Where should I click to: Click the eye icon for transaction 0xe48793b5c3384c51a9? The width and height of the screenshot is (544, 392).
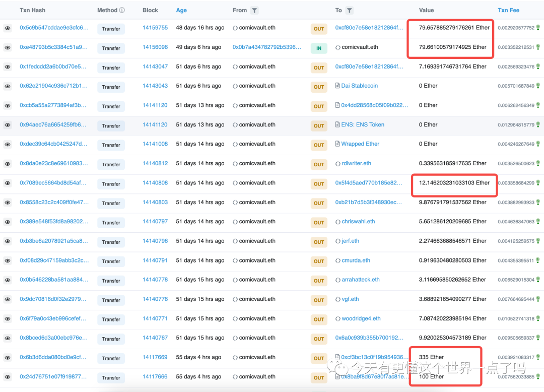8,47
